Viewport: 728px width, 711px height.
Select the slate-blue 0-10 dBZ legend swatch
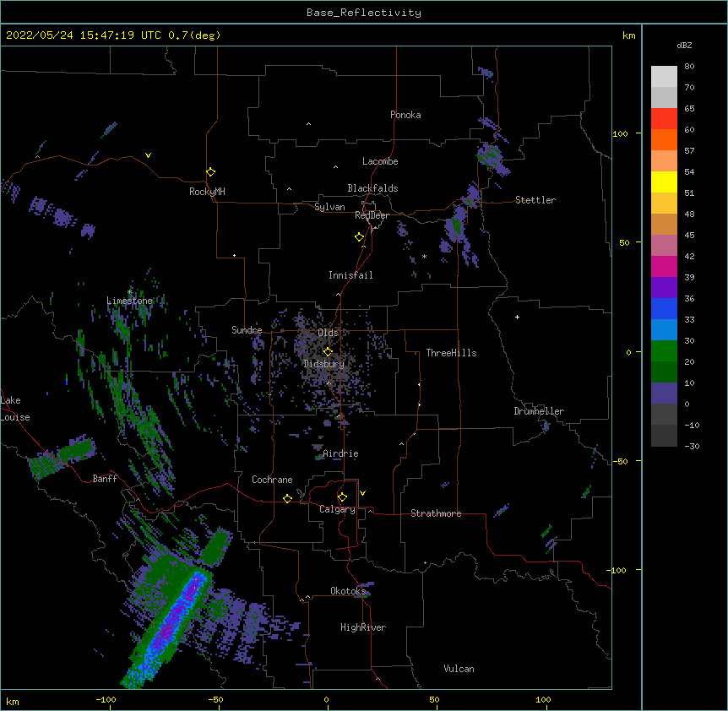664,393
